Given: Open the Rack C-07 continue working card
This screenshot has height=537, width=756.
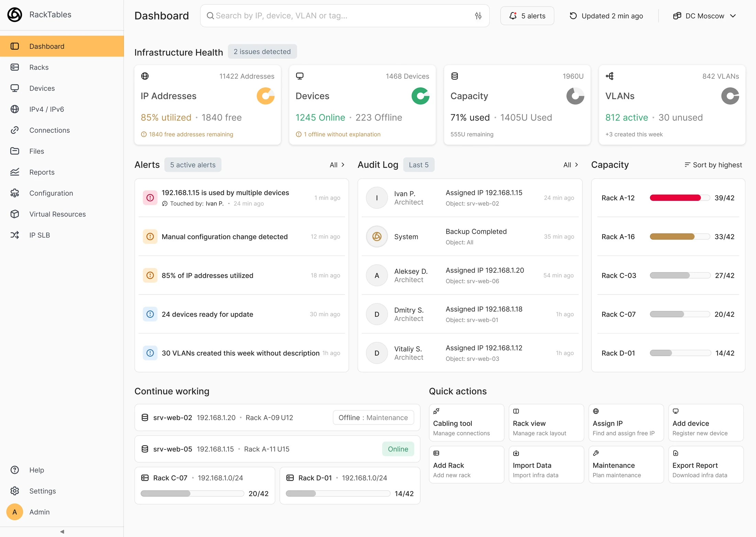Looking at the screenshot, I should [x=205, y=485].
